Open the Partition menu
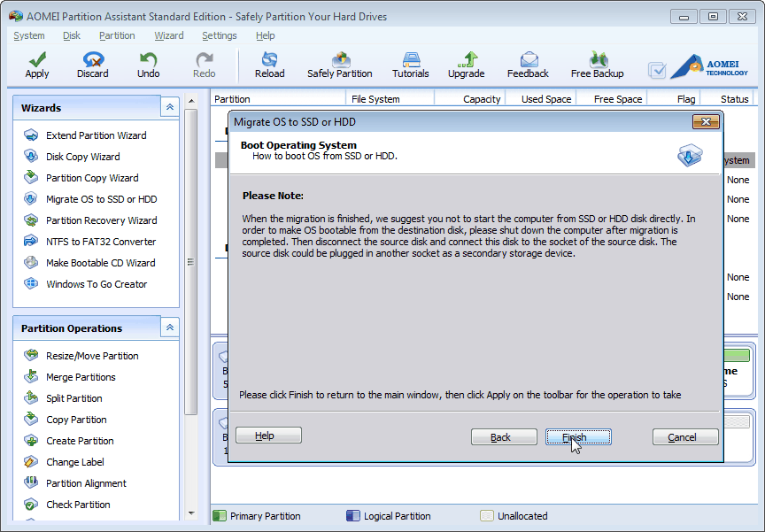This screenshot has height=532, width=765. [x=117, y=35]
